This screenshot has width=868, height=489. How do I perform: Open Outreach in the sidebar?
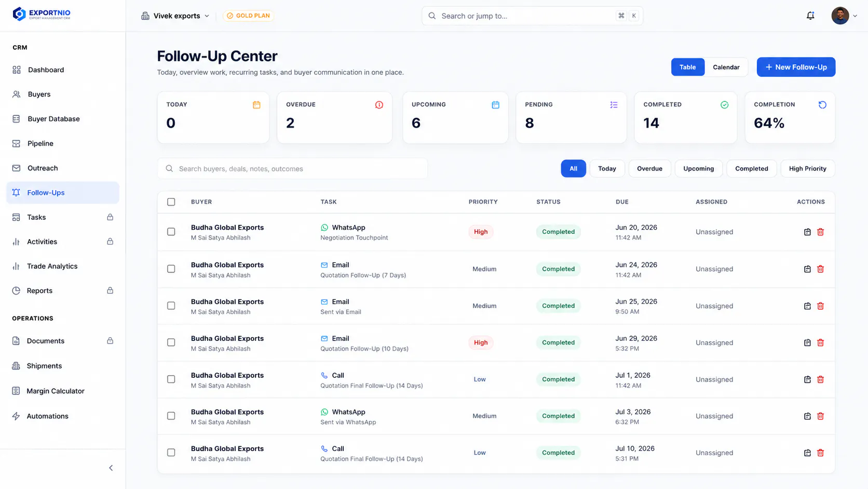62,168
